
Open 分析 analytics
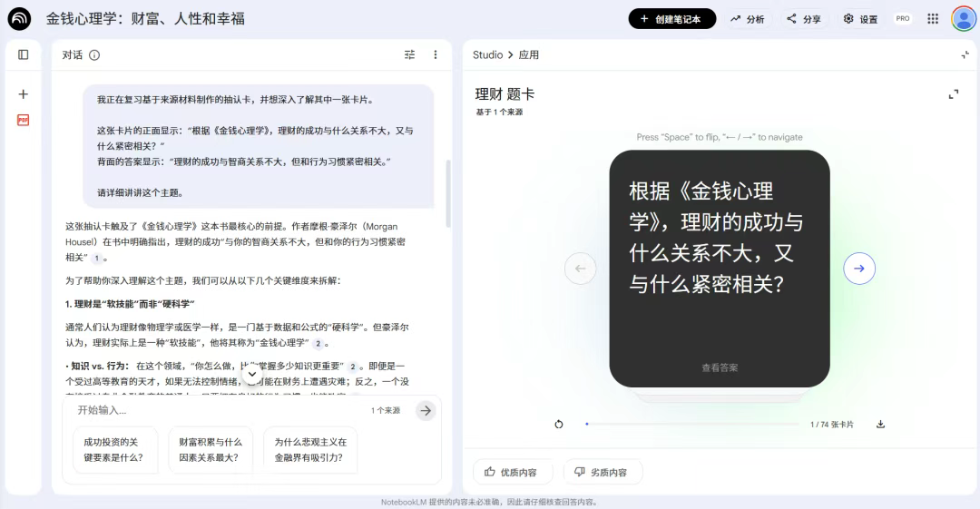748,19
